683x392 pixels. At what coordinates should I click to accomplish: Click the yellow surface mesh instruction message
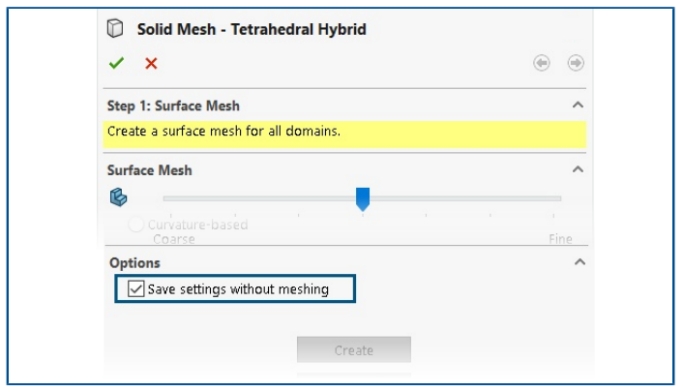(345, 134)
